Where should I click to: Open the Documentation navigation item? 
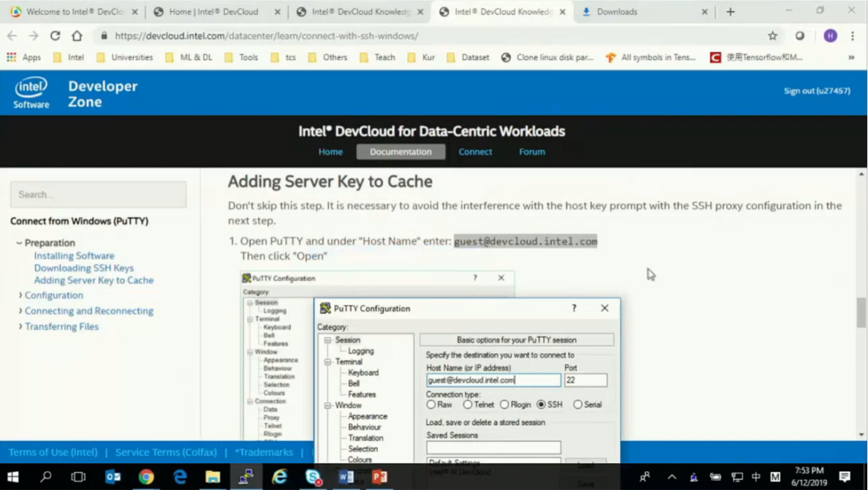click(x=401, y=152)
